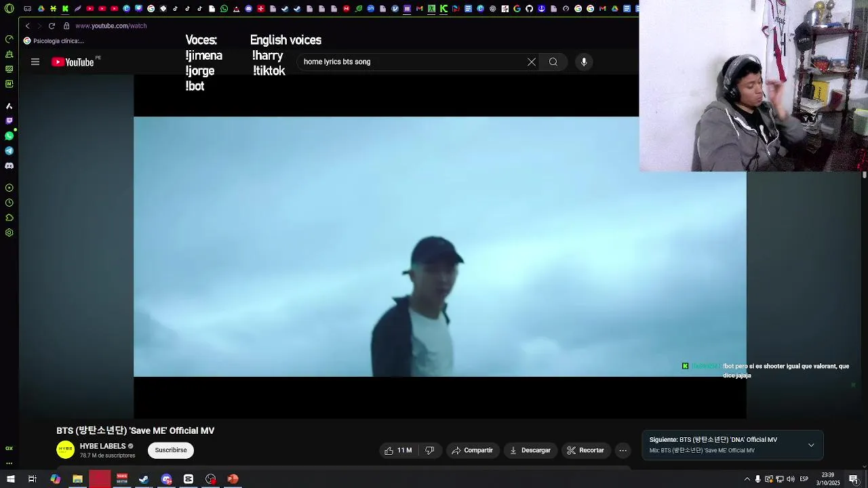Open sidebar three-dot options
The image size is (868, 488).
point(9,464)
